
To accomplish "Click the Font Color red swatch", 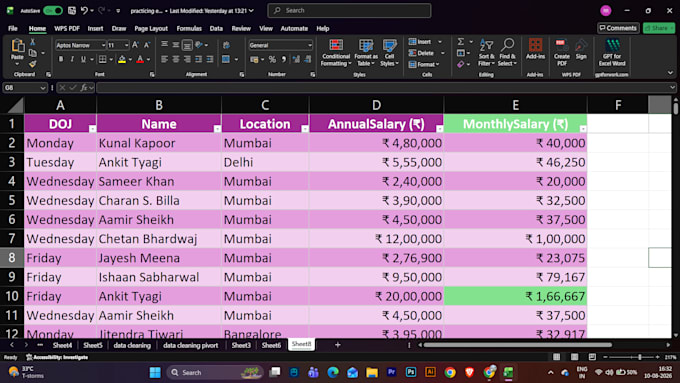I will point(140,59).
